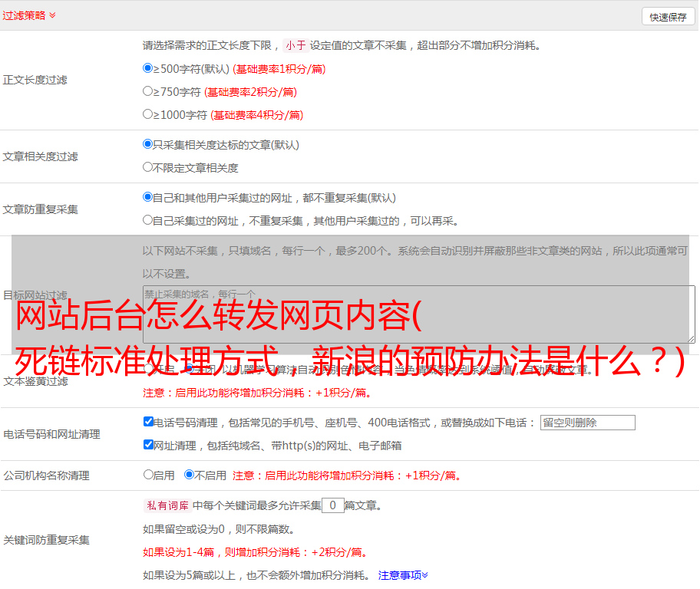The height and width of the screenshot is (589, 700).
Task: Select the ≥1000字符 radio option
Action: [147, 114]
